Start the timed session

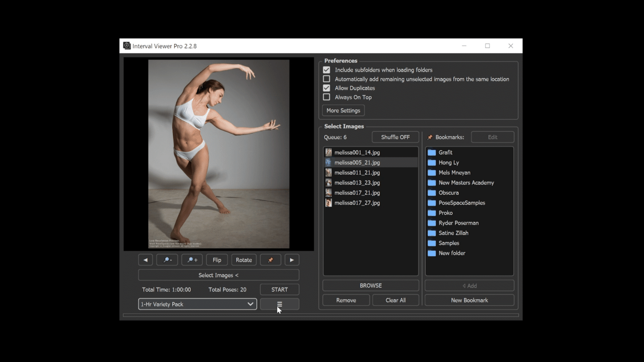pyautogui.click(x=280, y=289)
